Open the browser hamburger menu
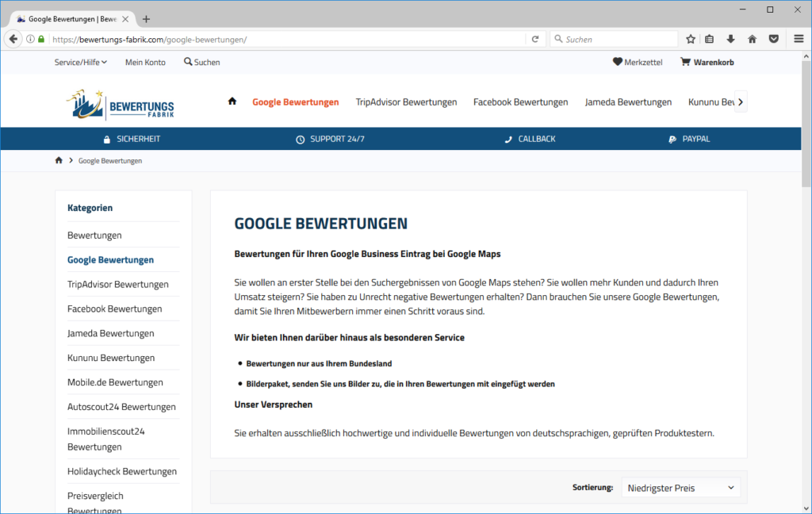The height and width of the screenshot is (514, 812). tap(799, 39)
